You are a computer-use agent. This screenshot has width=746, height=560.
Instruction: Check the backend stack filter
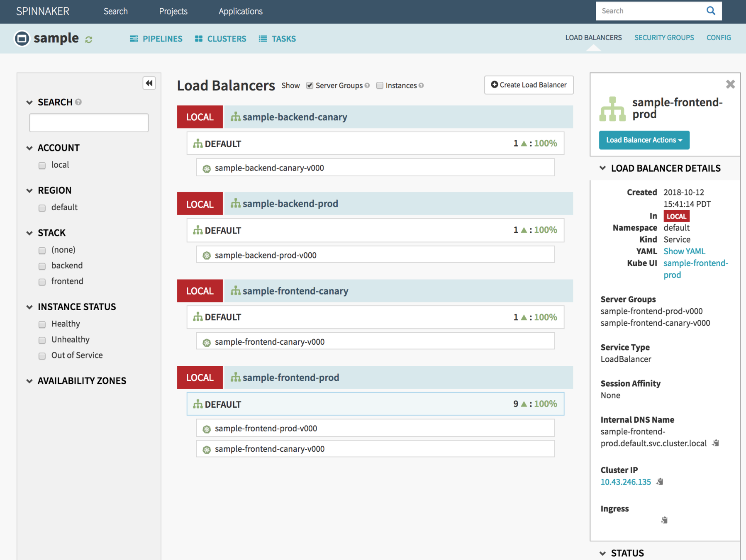[x=42, y=266]
